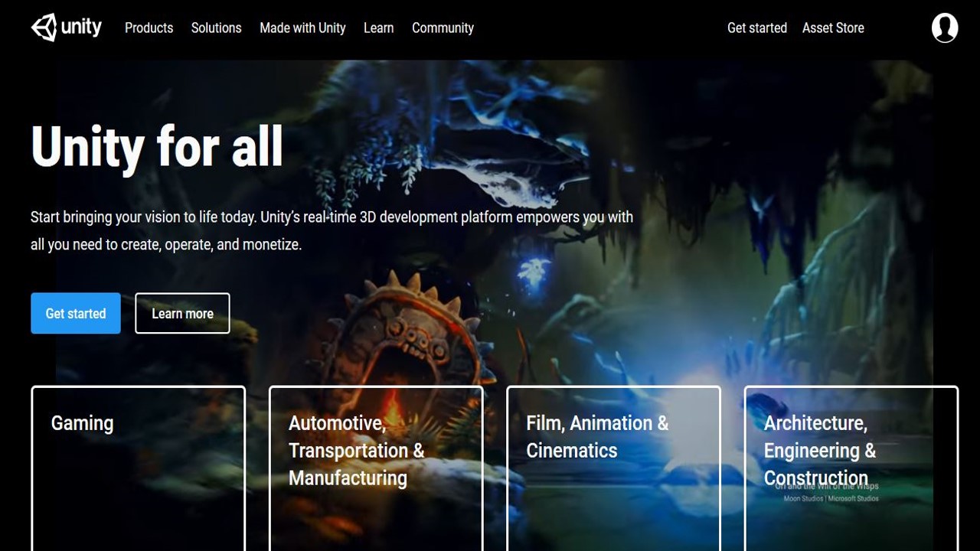Click Get started in the top navigation

757,28
